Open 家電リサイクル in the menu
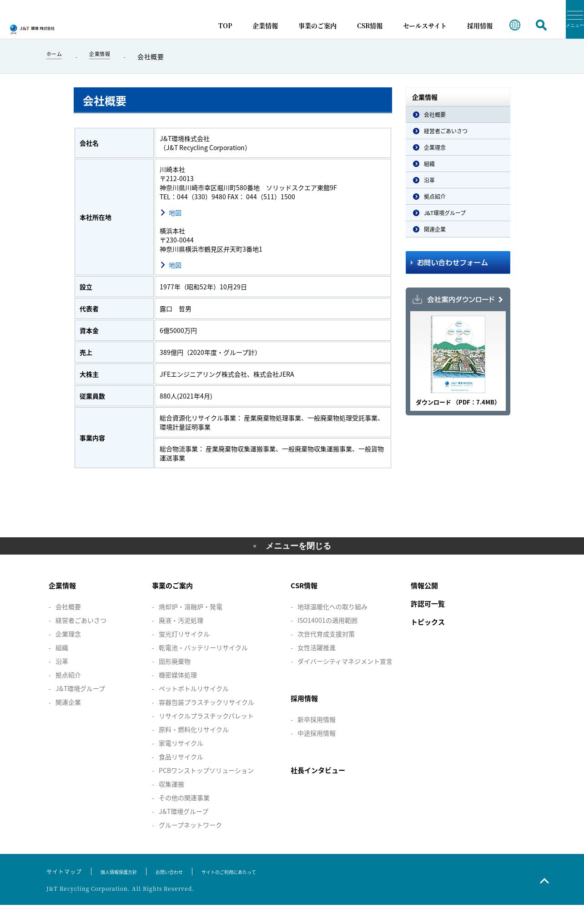 181,743
